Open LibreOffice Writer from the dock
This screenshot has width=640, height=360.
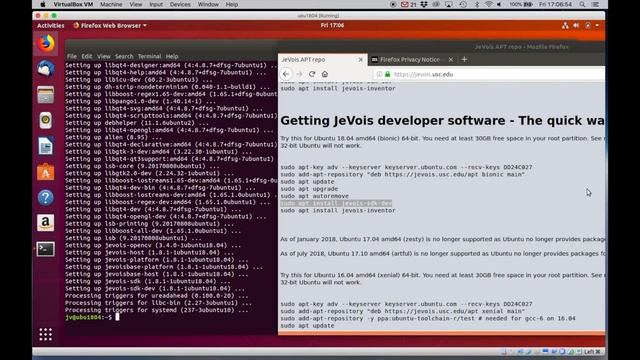(46, 146)
